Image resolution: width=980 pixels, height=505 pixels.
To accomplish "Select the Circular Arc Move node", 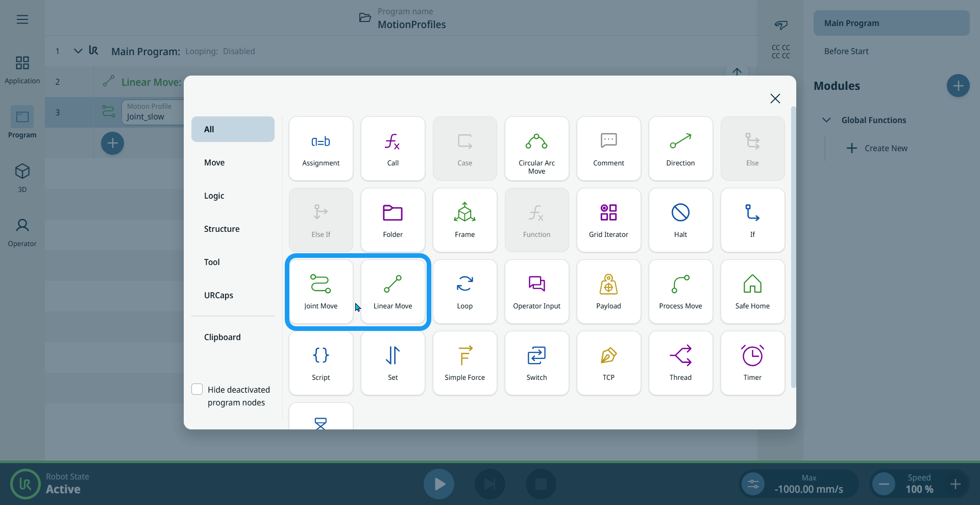I will pos(536,149).
